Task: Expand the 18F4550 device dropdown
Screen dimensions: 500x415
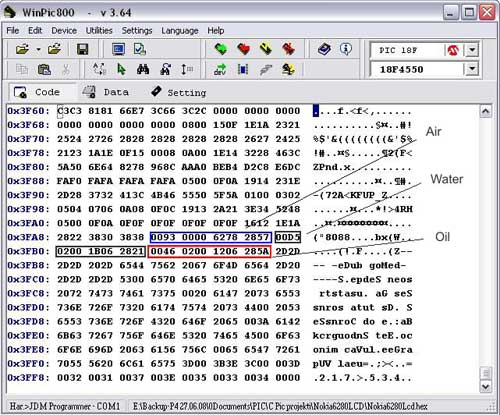Action: pos(472,69)
